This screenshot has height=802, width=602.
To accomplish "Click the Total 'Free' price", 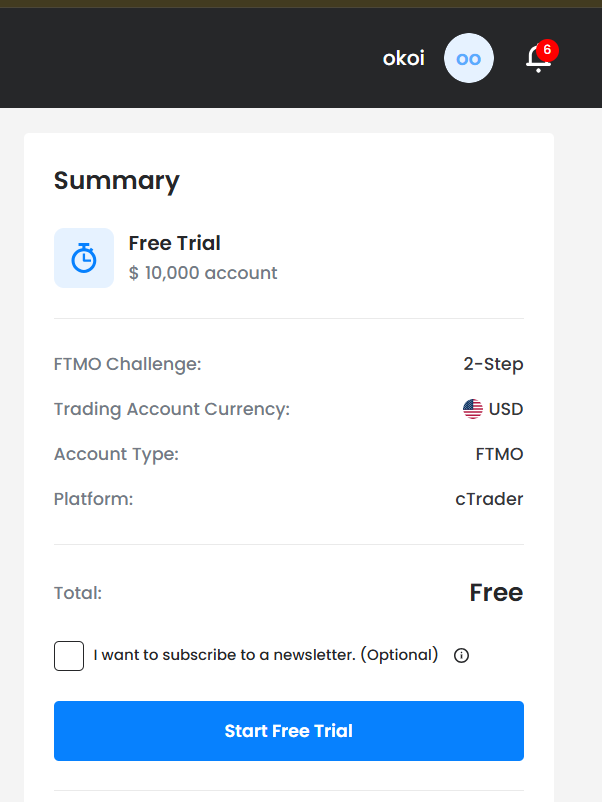I will (x=497, y=593).
